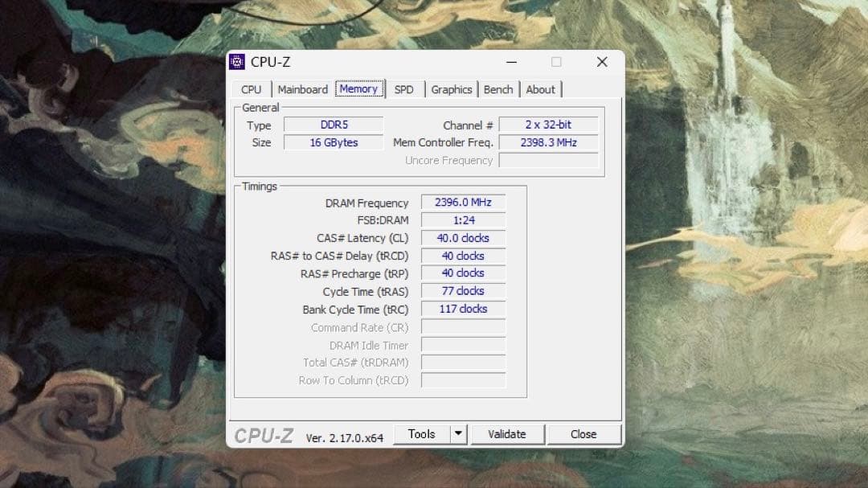The height and width of the screenshot is (488, 868).
Task: Go to the SPD tab
Action: (x=404, y=89)
